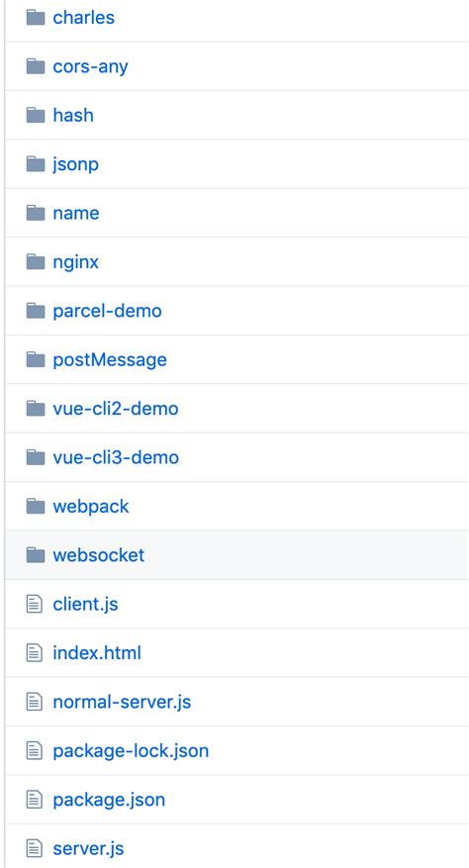This screenshot has width=469, height=868.
Task: Open the vue-cli3-demo folder
Action: 116,457
